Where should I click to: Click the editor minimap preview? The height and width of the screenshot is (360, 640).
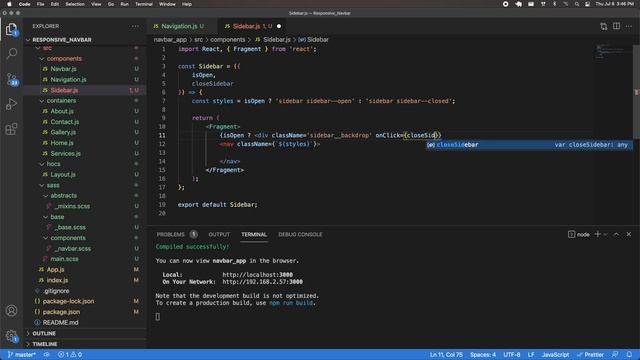pos(611,51)
